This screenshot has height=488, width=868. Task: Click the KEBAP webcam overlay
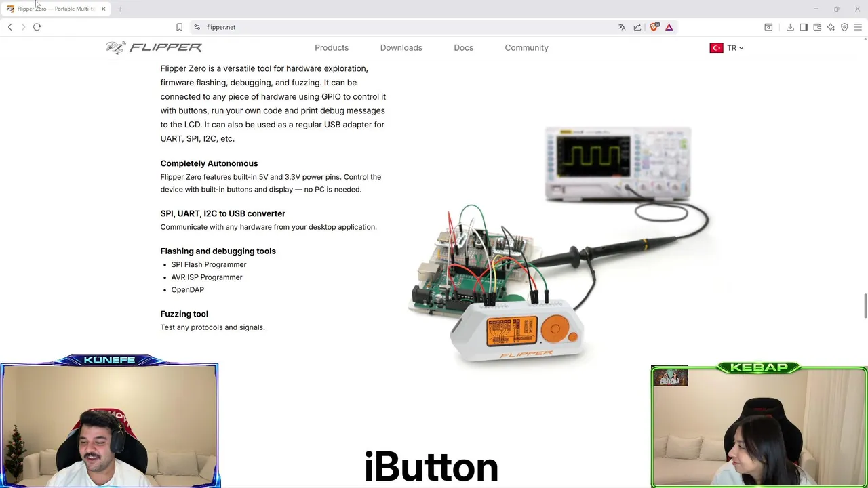pyautogui.click(x=759, y=426)
